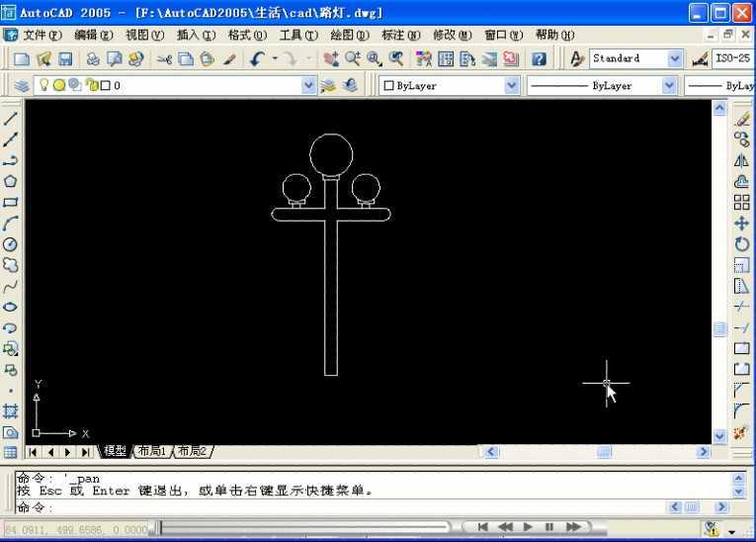Expand the layer list dropdown
Viewport: 756px width, 542px height.
[308, 86]
